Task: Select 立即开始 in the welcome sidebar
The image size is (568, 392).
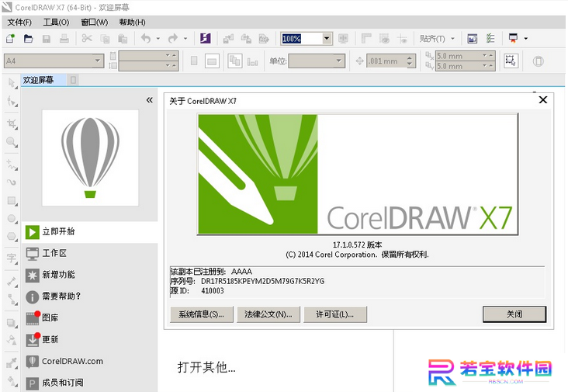Action: click(90, 232)
